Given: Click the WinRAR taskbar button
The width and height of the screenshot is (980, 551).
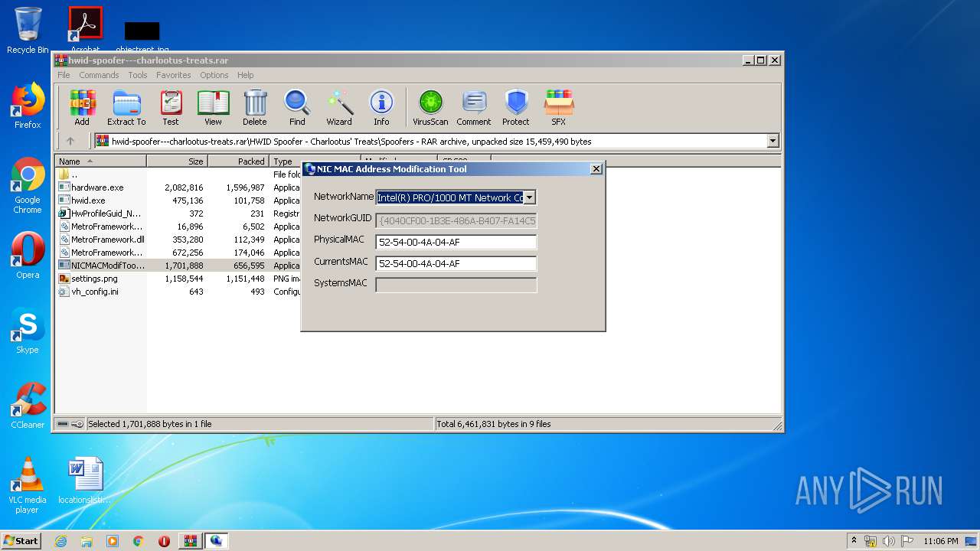Looking at the screenshot, I should (x=190, y=541).
